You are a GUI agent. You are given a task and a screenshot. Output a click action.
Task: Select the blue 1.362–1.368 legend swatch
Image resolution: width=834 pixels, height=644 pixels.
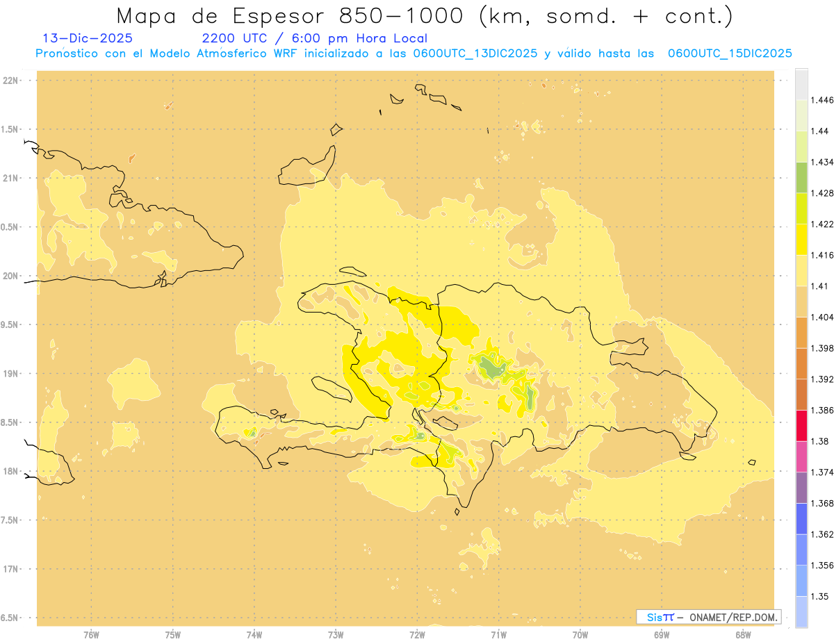tap(801, 518)
